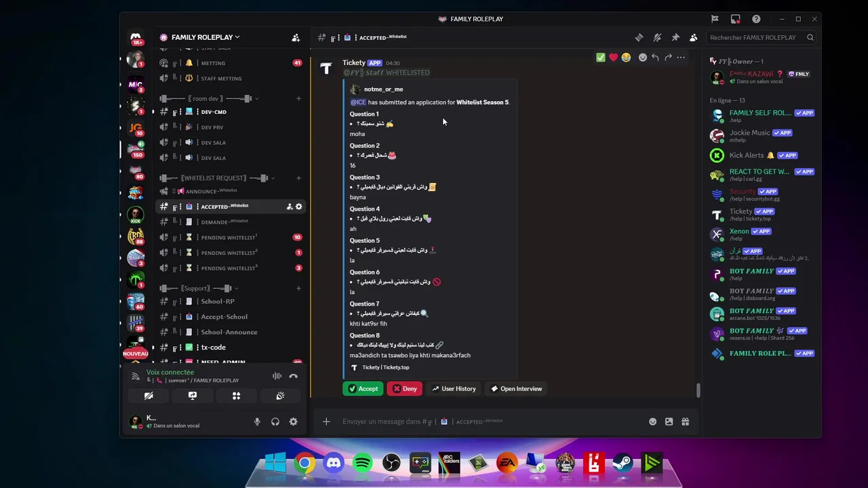Viewport: 868px width, 488px height.
Task: Open the invite people icon beside server name
Action: point(296,37)
